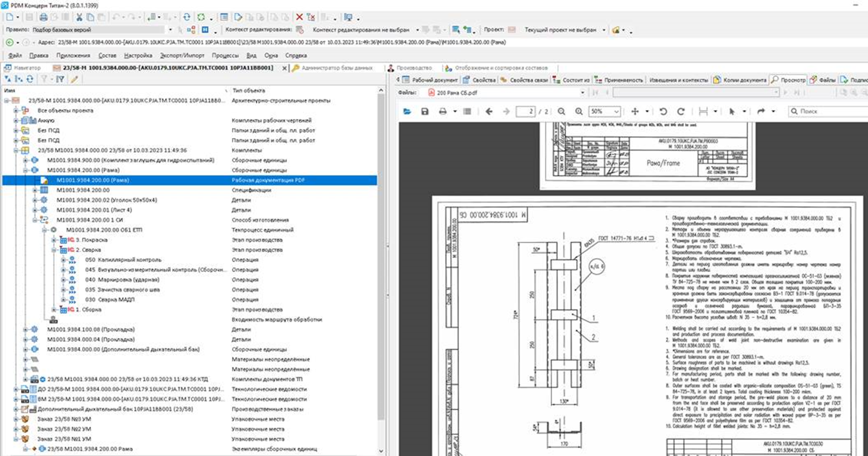Open the Справка menu
Viewport: 868px width, 456px height.
[x=296, y=55]
